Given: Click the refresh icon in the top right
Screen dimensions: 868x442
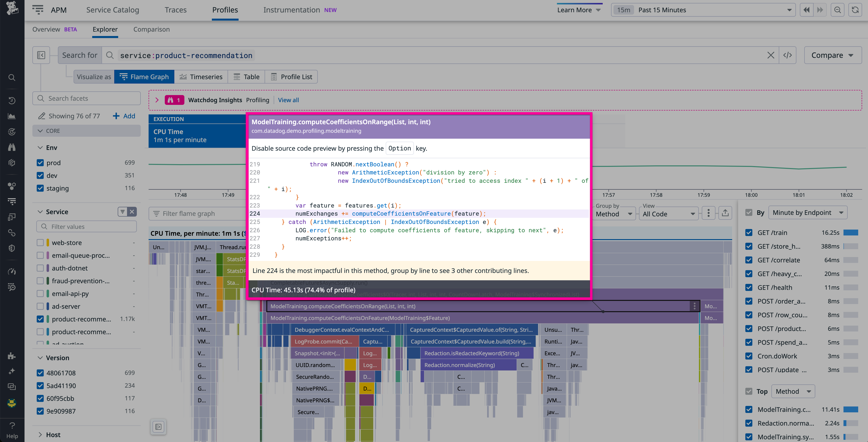Looking at the screenshot, I should tap(855, 10).
